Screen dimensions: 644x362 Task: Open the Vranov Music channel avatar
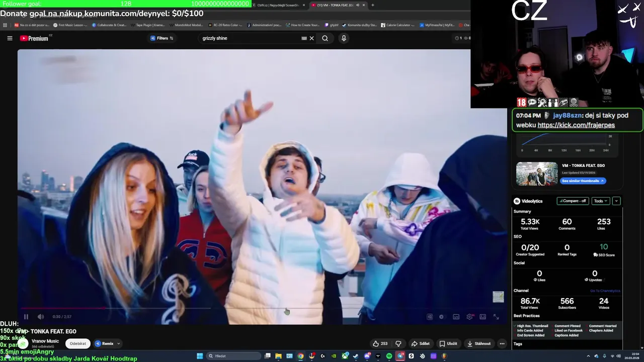pos(23,344)
